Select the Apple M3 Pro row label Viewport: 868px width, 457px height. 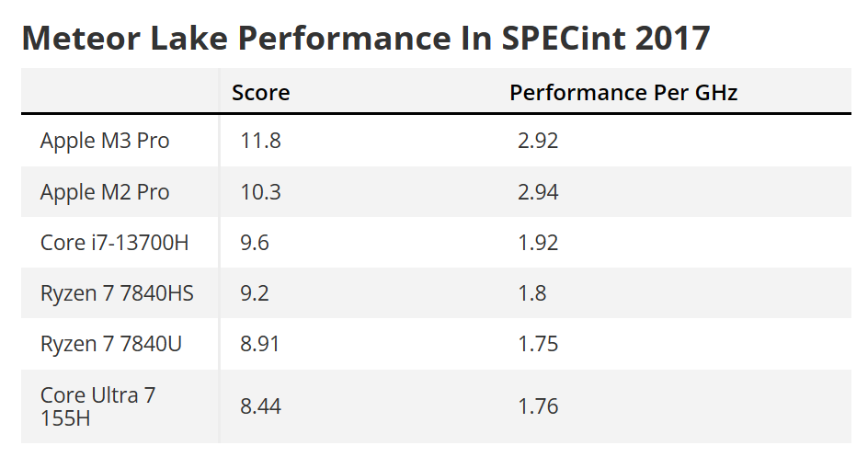[x=105, y=142]
